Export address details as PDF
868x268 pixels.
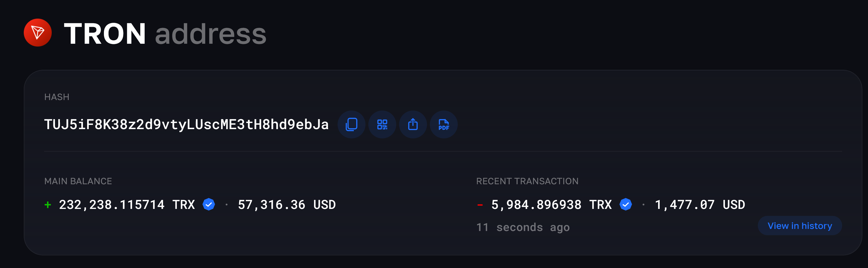tap(444, 124)
